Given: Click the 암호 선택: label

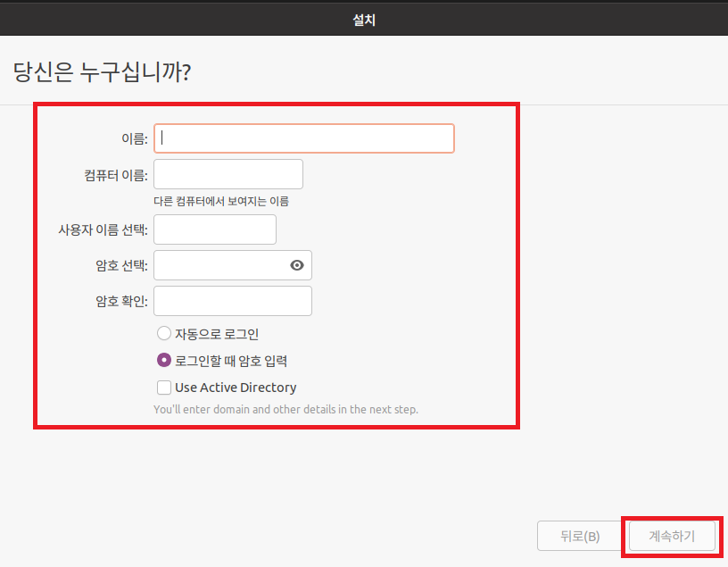Looking at the screenshot, I should click(x=121, y=265).
